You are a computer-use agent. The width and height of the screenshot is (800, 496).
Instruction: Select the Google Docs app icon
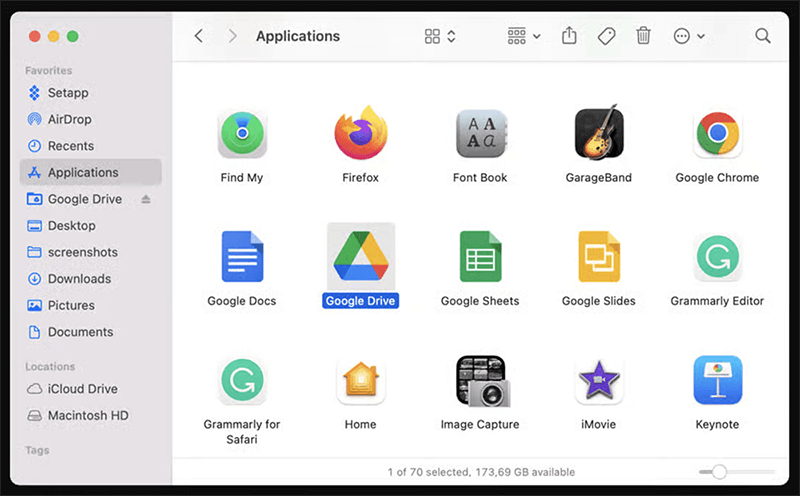[x=242, y=256]
